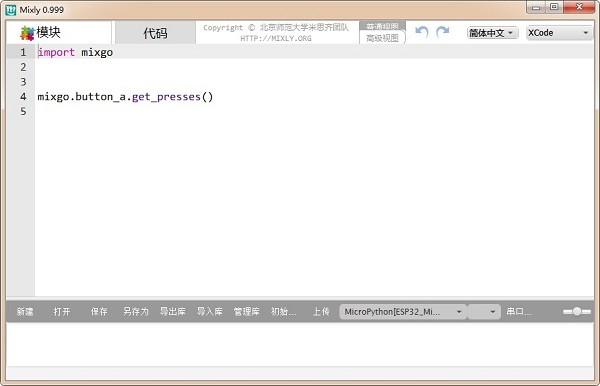Click the undo arrow icon

422,32
